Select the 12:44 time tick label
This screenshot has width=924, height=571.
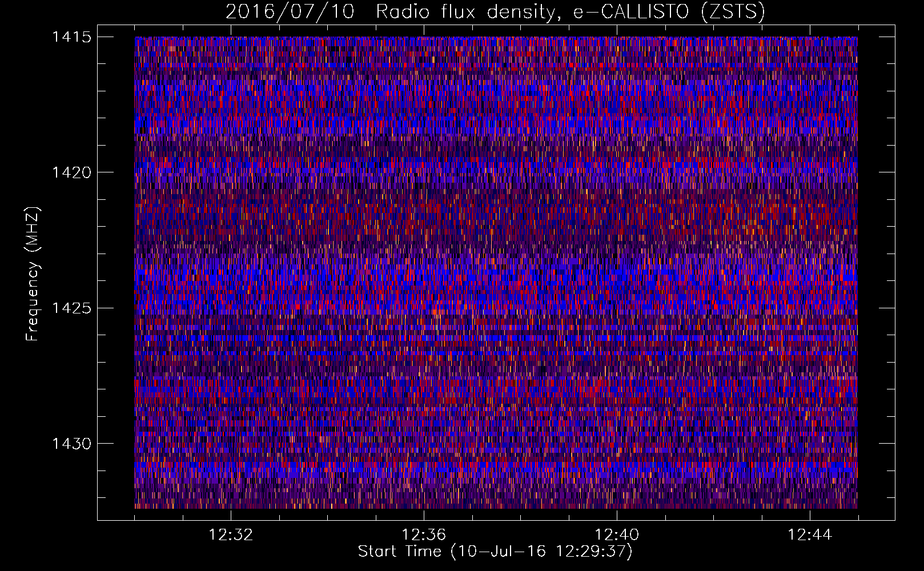pyautogui.click(x=810, y=535)
